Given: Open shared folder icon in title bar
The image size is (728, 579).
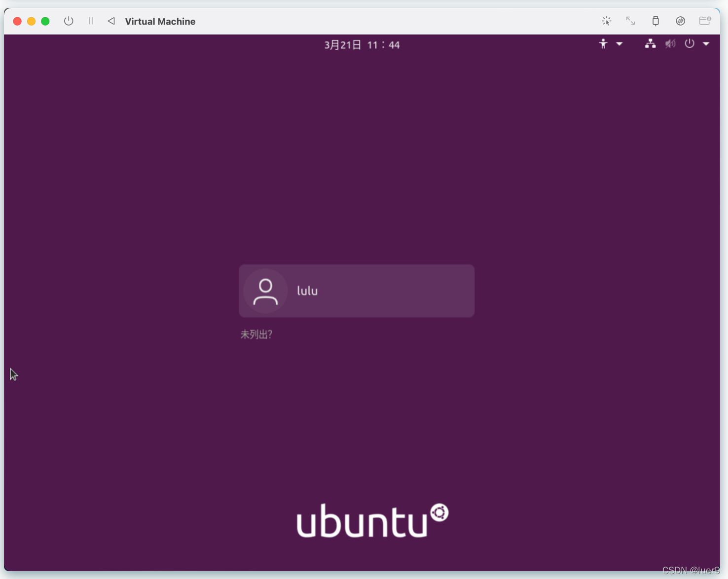Looking at the screenshot, I should 705,20.
